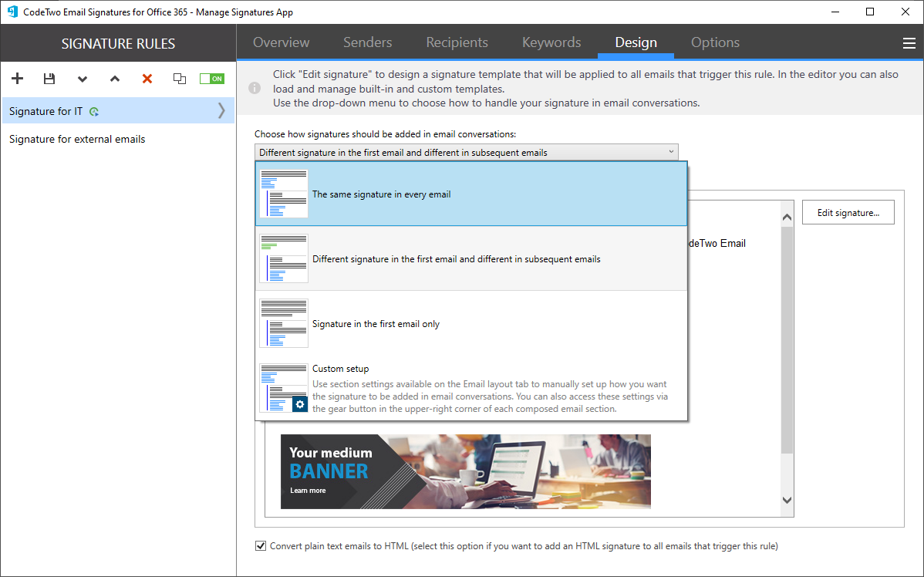This screenshot has width=924, height=577.
Task: Choose Signature in the first email only
Action: 471,323
